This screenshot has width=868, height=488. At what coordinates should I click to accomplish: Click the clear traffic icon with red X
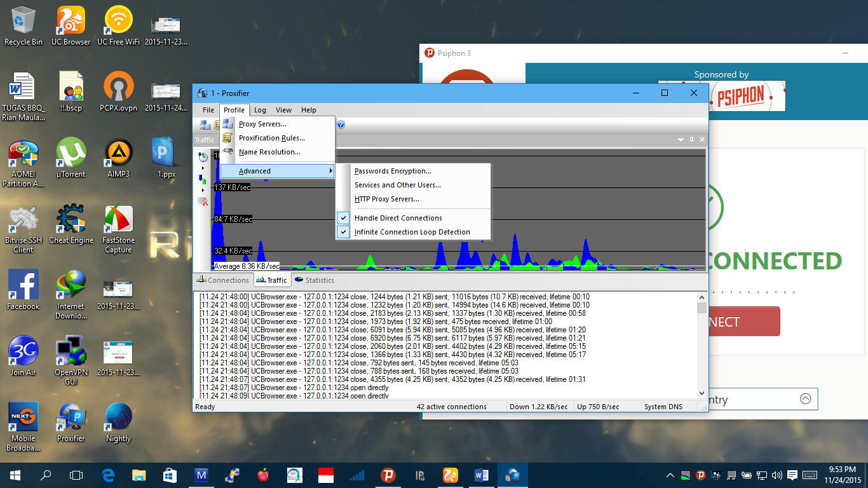pyautogui.click(x=203, y=201)
